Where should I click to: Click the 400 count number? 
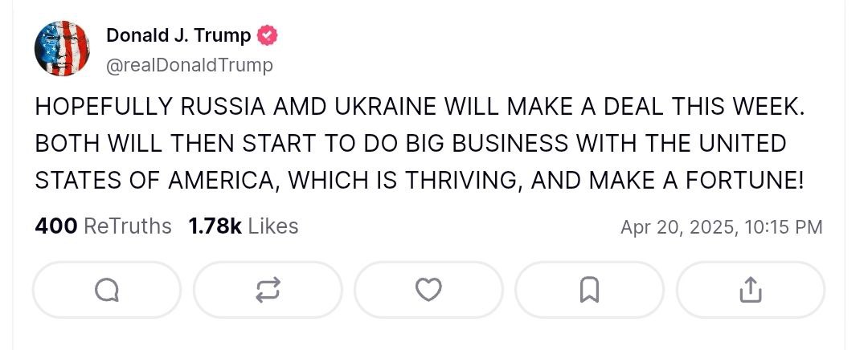tap(55, 227)
